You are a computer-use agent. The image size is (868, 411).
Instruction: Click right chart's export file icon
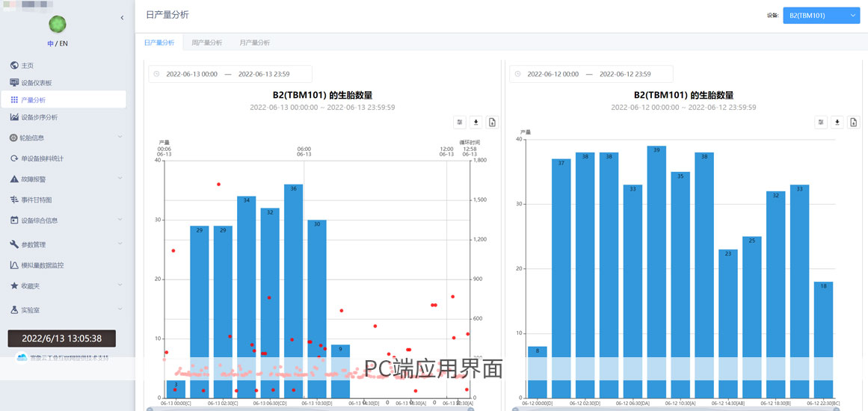point(854,123)
